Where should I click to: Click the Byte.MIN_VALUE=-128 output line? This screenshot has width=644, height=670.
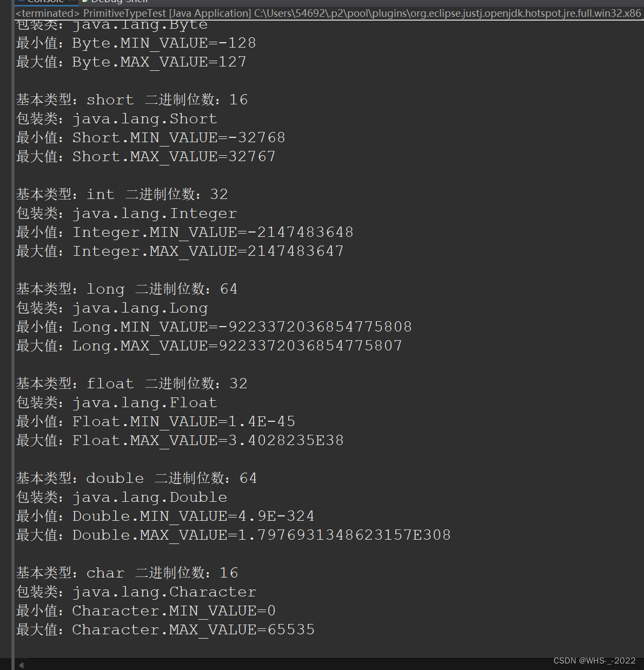(x=135, y=43)
